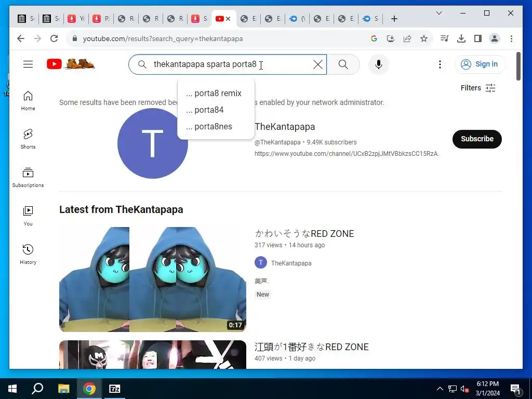
Task: Switch to the red download tab labeled P
Action: click(x=101, y=19)
